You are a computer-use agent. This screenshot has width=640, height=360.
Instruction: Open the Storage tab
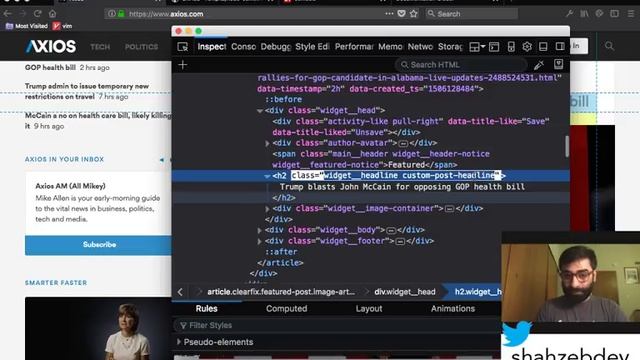(x=450, y=47)
